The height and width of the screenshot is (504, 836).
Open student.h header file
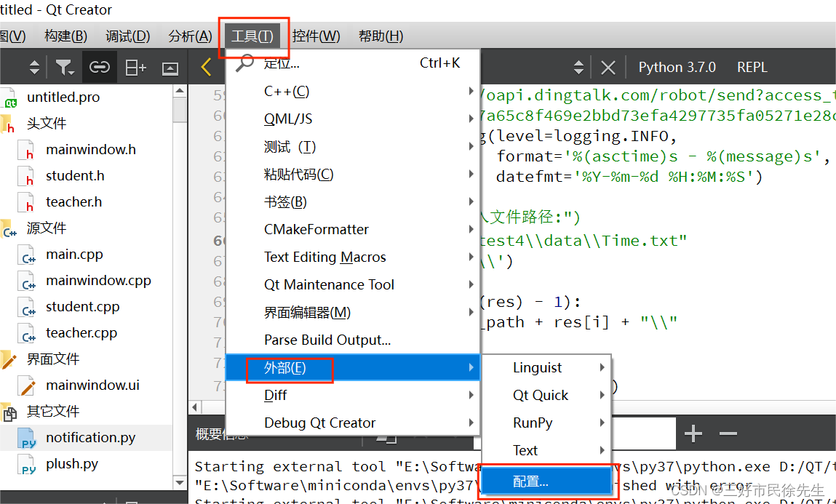coord(75,176)
